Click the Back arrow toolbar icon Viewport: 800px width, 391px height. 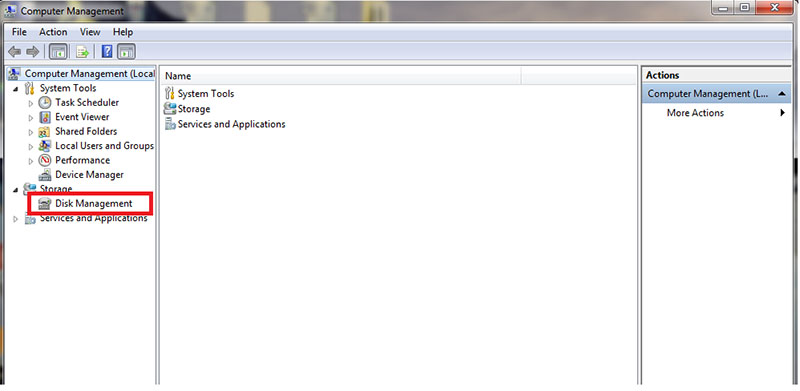click(x=15, y=52)
